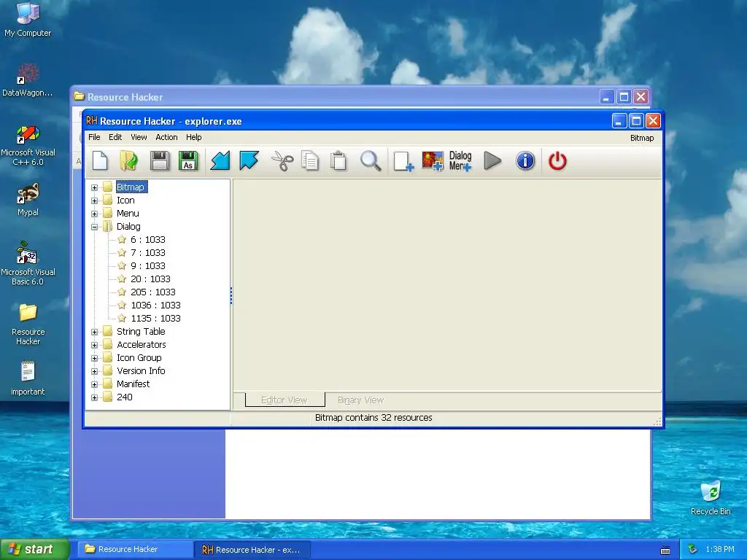
Task: Select dialog resource 20 : 1033
Action: [x=150, y=279]
